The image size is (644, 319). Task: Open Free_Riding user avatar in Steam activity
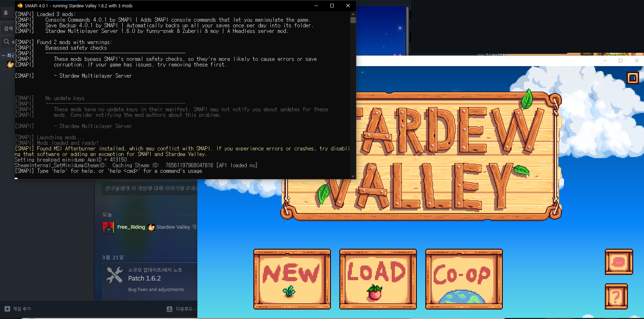point(108,227)
